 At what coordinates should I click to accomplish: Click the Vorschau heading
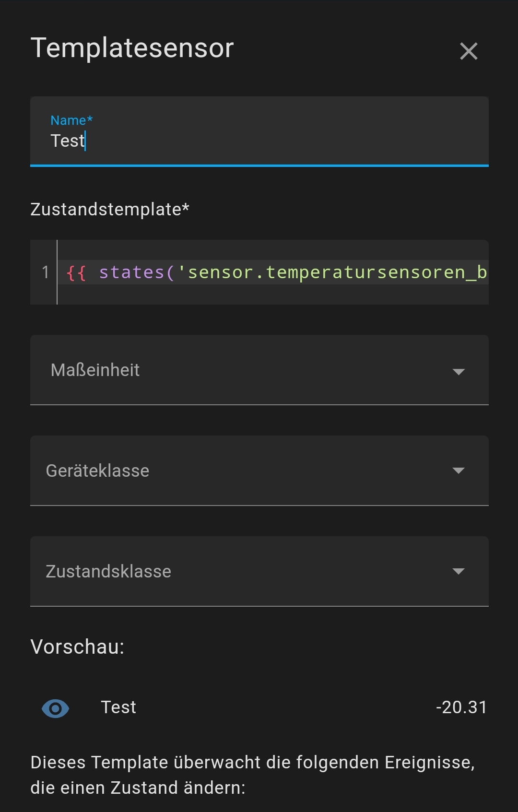[x=77, y=647]
